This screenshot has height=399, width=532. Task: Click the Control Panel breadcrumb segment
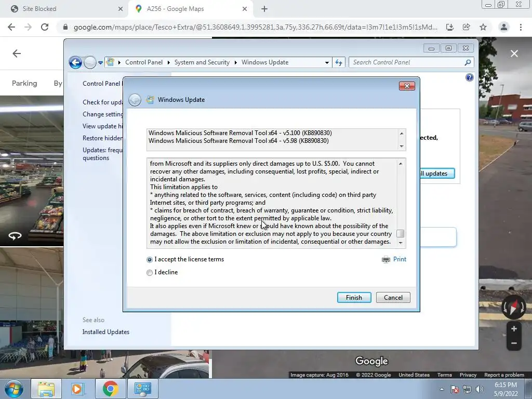(x=144, y=62)
